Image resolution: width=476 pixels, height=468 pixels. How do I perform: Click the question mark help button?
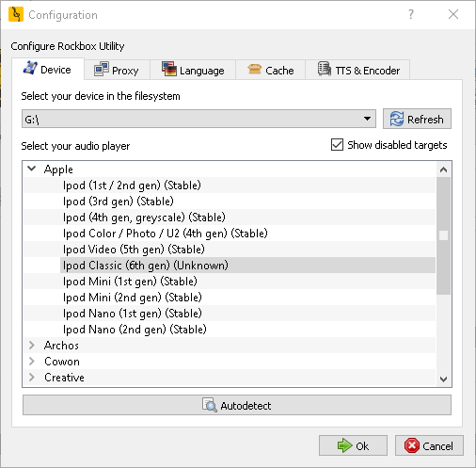(x=411, y=14)
